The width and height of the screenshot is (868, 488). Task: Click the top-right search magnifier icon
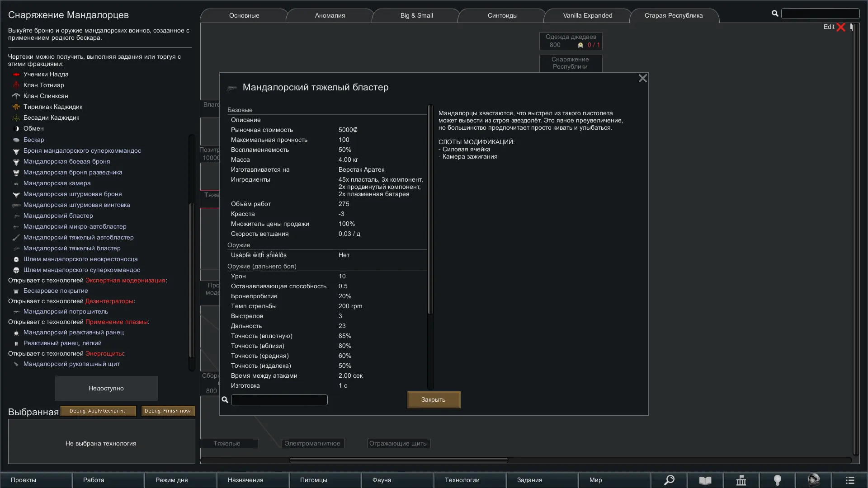[775, 14]
